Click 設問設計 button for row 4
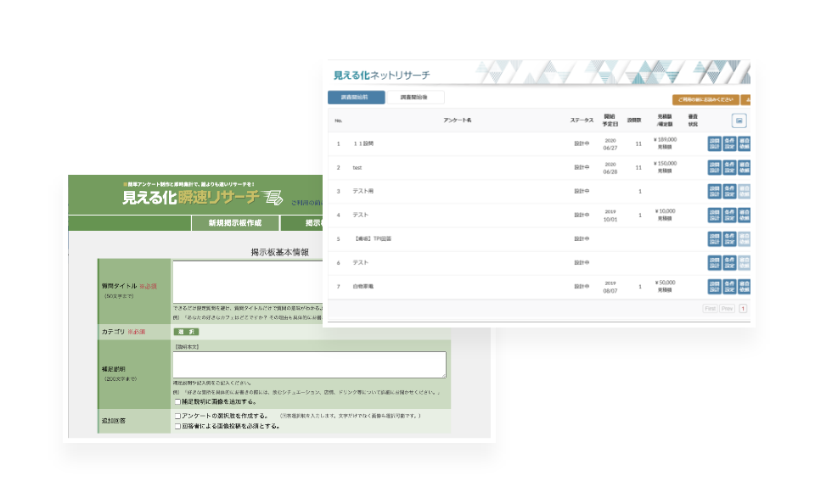The image size is (815, 504). pyautogui.click(x=714, y=216)
